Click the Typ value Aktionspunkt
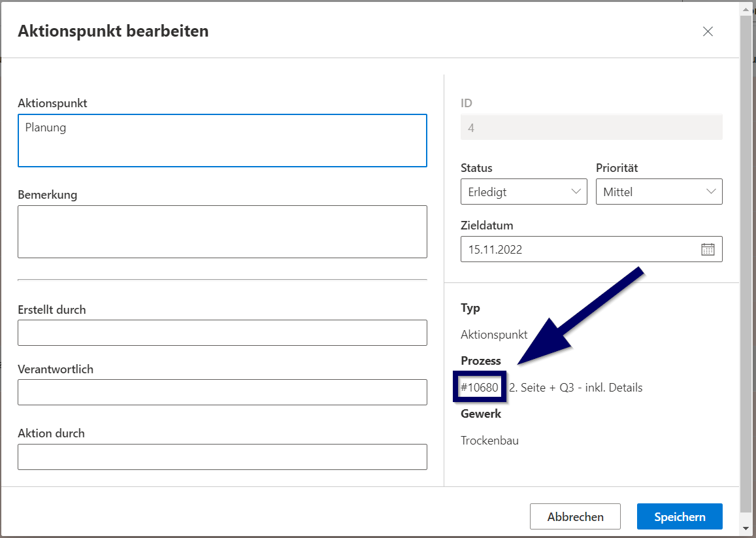The height and width of the screenshot is (538, 756). (493, 335)
